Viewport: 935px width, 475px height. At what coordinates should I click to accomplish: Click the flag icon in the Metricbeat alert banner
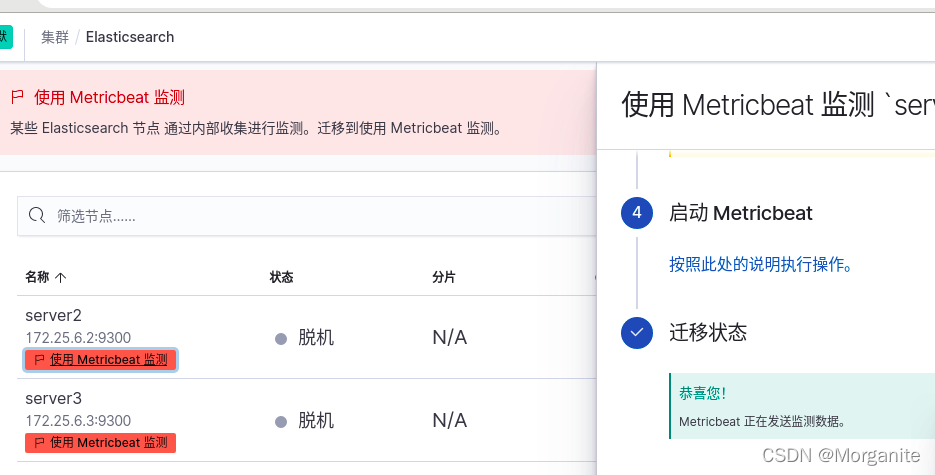click(x=18, y=97)
